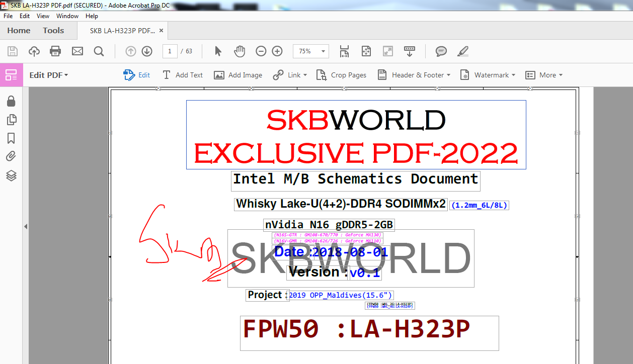Click the 'Whisky Lake-U(4+2)-DDR4 SODIMMx2' text

point(341,204)
